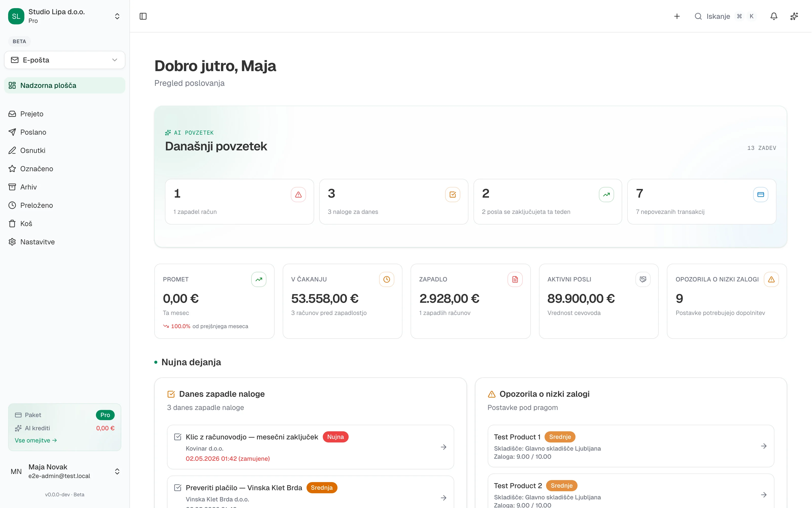Toggle the sidebar panel icon
This screenshot has height=508, width=812.
(x=143, y=16)
